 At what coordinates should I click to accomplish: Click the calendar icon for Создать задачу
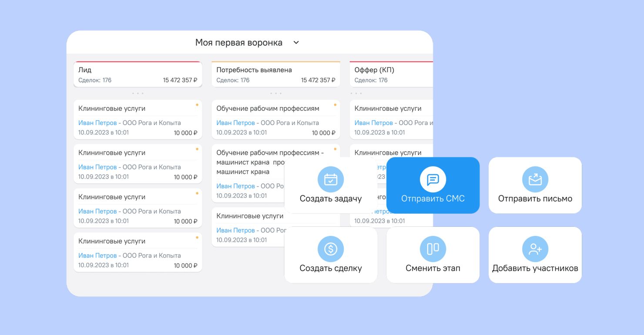pyautogui.click(x=331, y=179)
